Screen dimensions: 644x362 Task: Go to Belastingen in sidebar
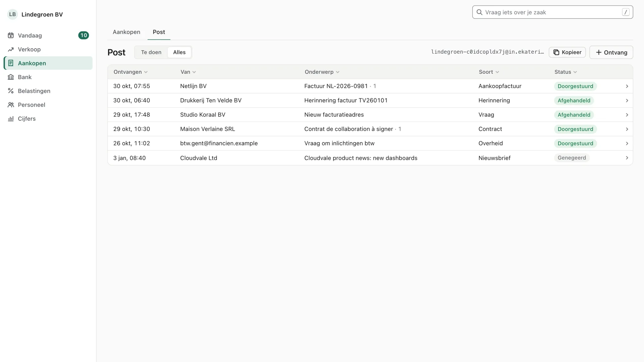pos(48,91)
